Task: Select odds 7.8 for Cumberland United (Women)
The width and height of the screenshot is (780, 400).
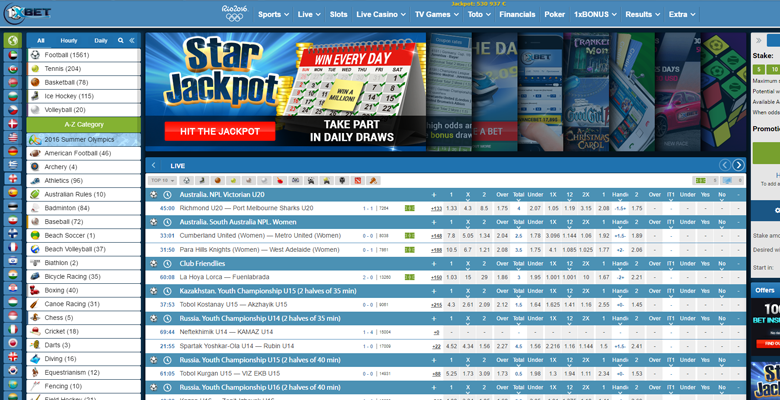Action: (x=451, y=236)
